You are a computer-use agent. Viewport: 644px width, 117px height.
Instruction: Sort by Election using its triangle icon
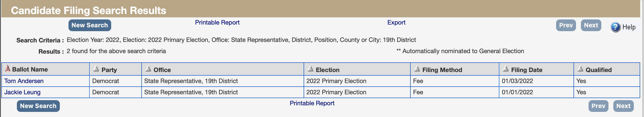click(x=310, y=68)
